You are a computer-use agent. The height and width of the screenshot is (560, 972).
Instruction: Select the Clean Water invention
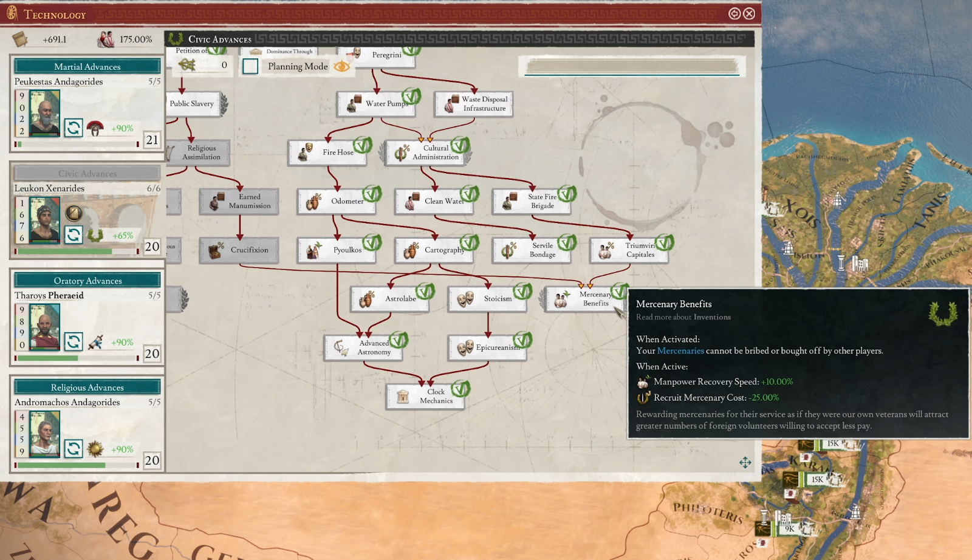tap(434, 201)
